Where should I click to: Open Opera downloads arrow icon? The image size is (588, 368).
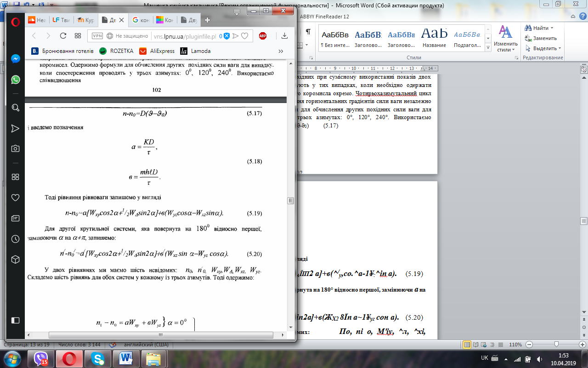click(284, 36)
